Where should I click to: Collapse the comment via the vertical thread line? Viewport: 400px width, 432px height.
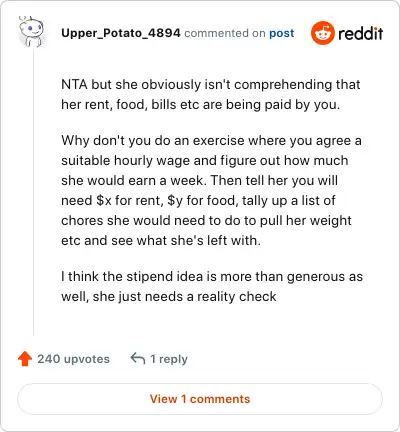click(x=34, y=192)
